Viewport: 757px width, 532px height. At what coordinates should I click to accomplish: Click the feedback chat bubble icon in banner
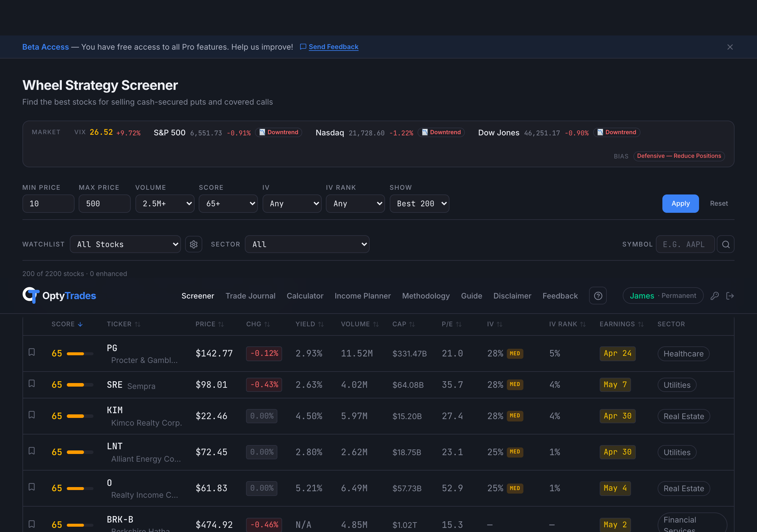pos(303,47)
